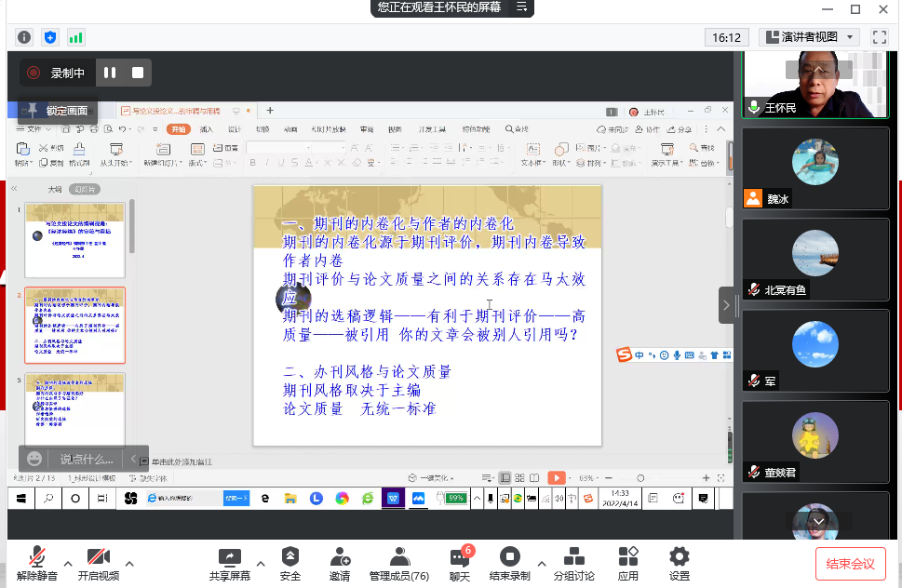Click End Meeting (结束会议) button
The image size is (902, 588).
tap(851, 563)
